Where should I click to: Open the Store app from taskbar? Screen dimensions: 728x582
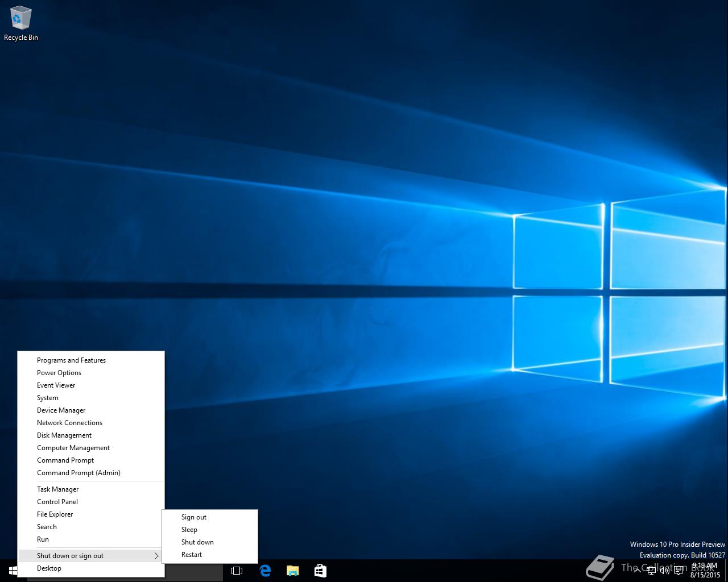320,571
